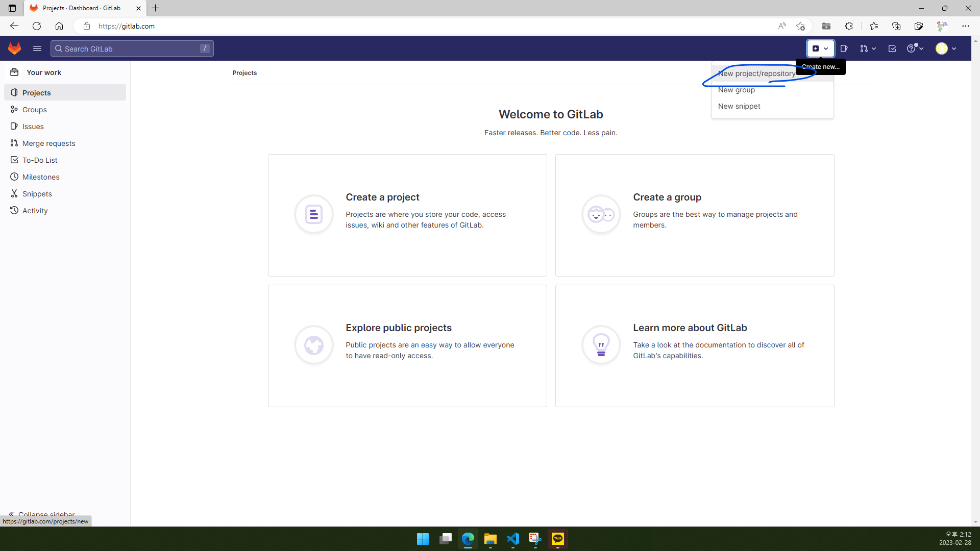The height and width of the screenshot is (551, 980).
Task: Reload the browser page
Action: point(36,26)
